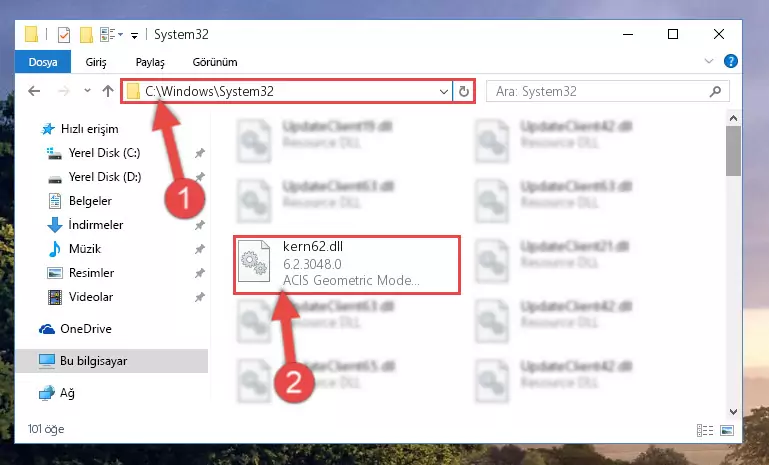
Task: Expand the address bar history dropdown
Action: 443,92
